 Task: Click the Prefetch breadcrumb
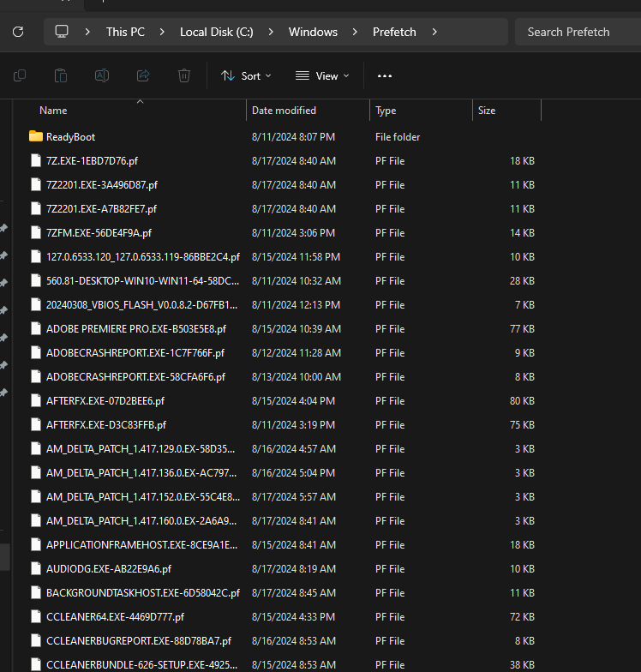click(394, 33)
